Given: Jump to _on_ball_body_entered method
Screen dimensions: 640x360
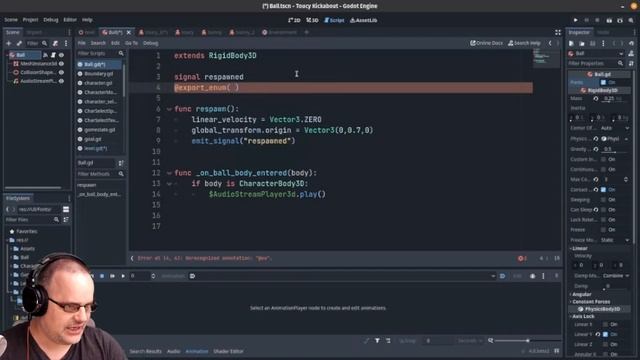Looking at the screenshot, I should pyautogui.click(x=99, y=194).
